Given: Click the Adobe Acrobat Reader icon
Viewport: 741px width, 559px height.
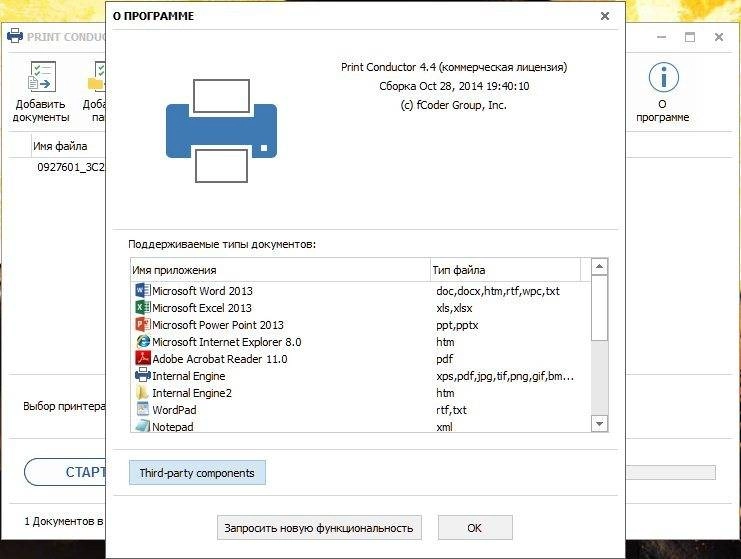Looking at the screenshot, I should pyautogui.click(x=143, y=358).
